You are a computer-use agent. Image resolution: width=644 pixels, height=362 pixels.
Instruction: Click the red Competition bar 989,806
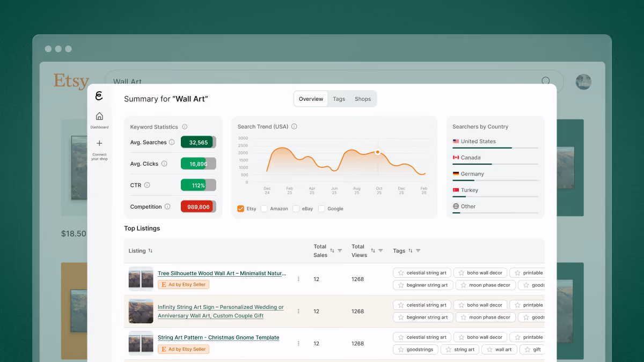[199, 206]
